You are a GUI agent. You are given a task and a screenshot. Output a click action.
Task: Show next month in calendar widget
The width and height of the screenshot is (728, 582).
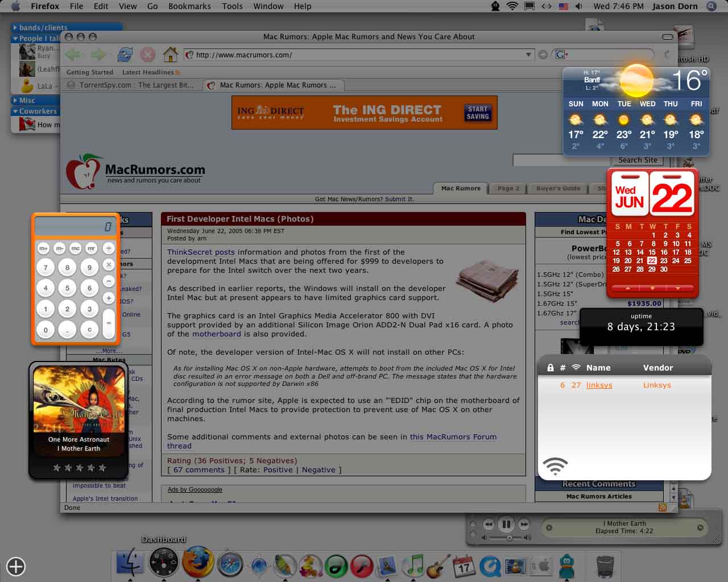click(x=677, y=288)
